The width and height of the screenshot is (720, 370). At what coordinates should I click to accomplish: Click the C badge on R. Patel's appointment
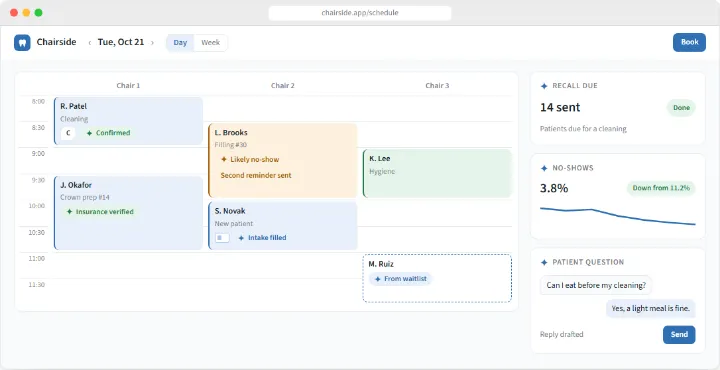68,133
